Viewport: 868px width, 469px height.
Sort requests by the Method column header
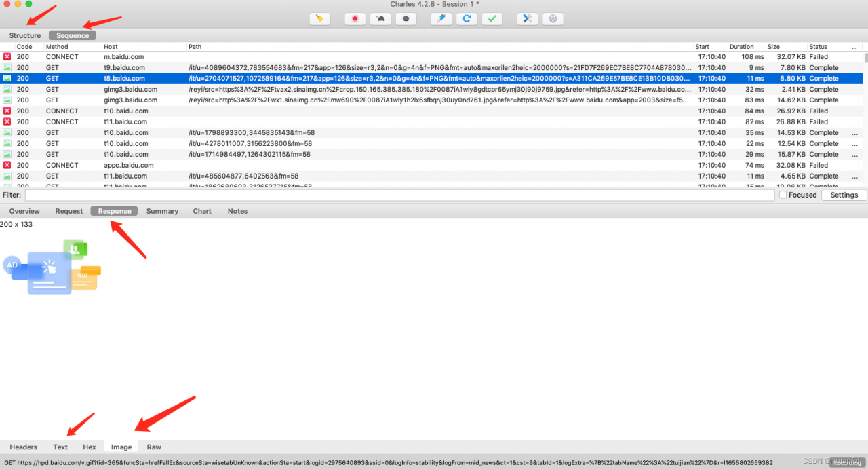click(x=57, y=47)
